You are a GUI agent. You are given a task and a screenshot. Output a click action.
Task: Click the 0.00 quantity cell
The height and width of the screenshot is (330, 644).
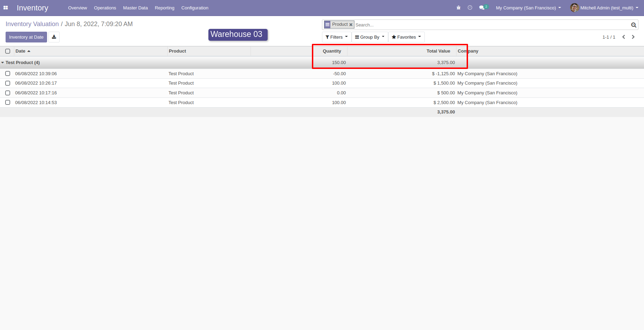(x=342, y=93)
